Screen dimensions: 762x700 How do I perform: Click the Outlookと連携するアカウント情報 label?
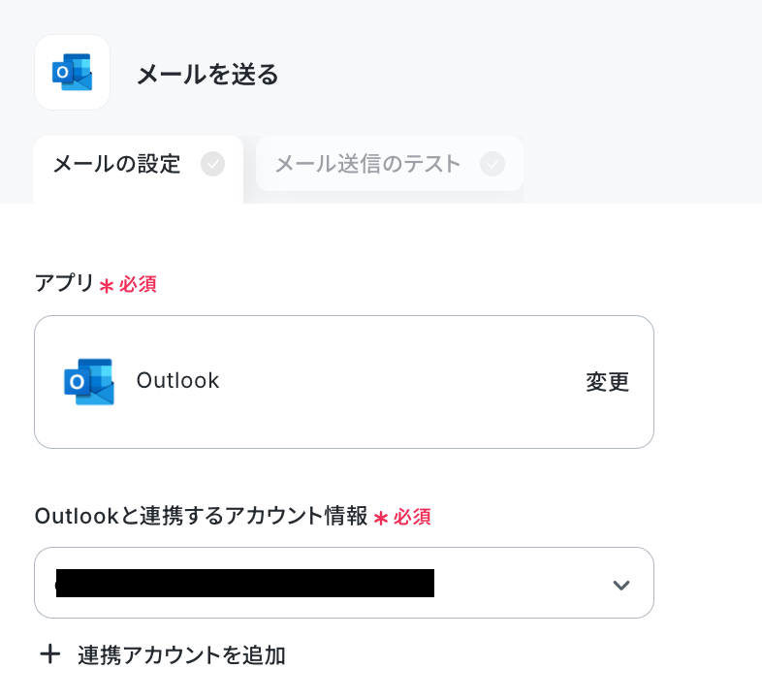(201, 516)
